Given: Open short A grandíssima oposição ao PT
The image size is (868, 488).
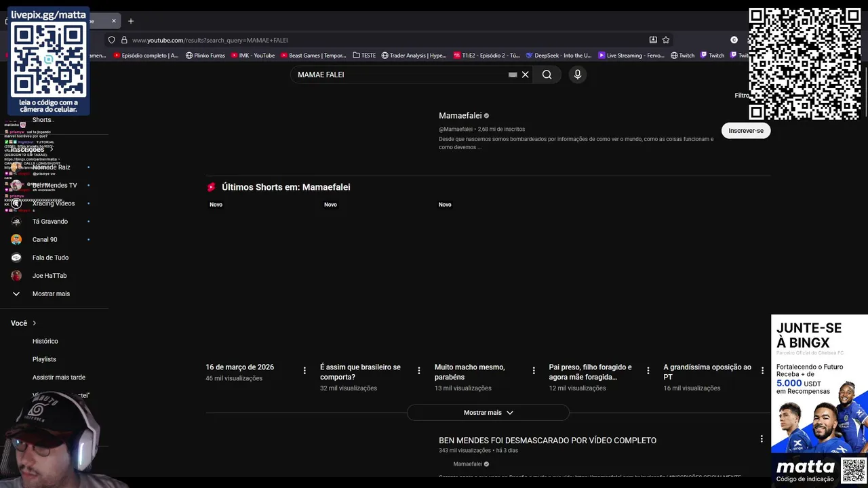Looking at the screenshot, I should (x=707, y=372).
